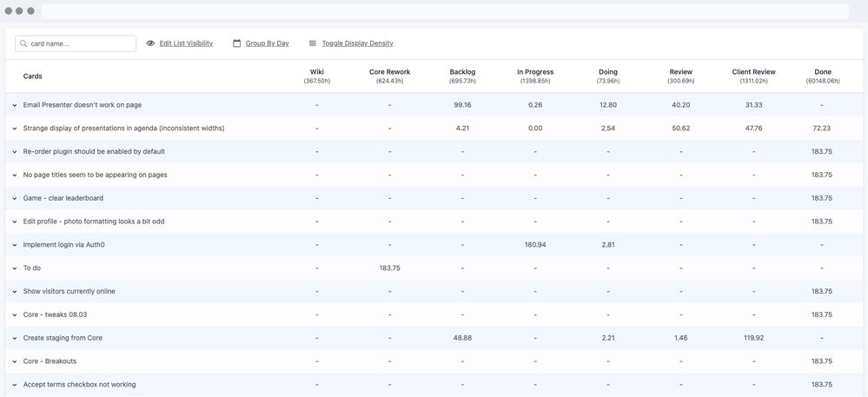Expand the To do card chevron

pos(15,268)
